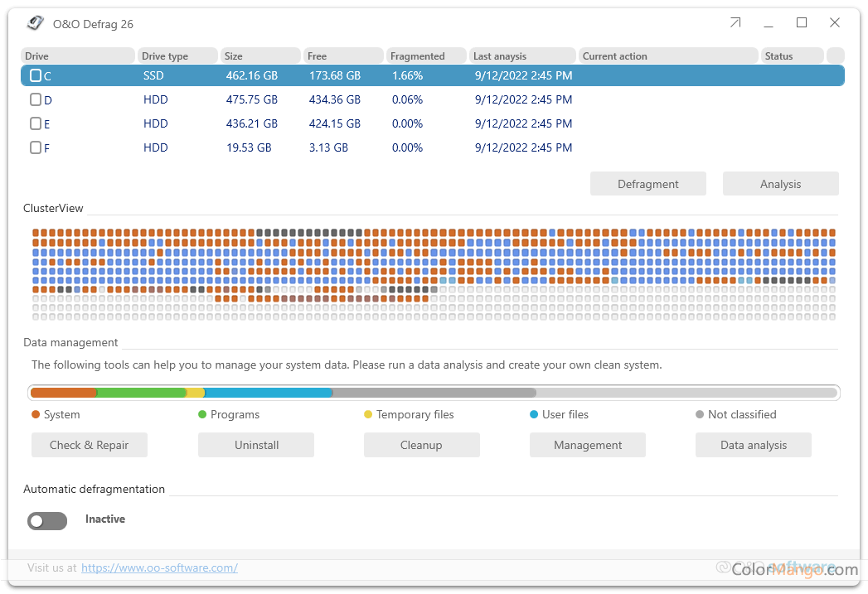
Task: Select the drive D row labeled HDD
Action: click(432, 99)
